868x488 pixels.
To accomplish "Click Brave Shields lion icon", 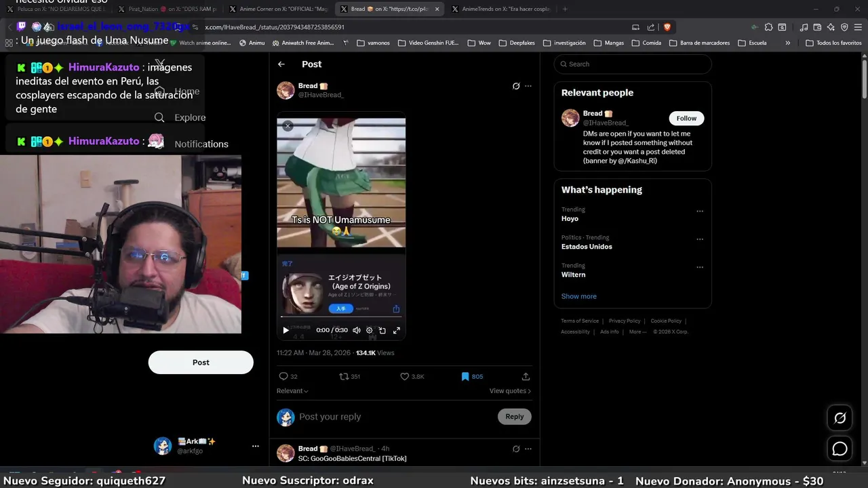I will [x=667, y=27].
